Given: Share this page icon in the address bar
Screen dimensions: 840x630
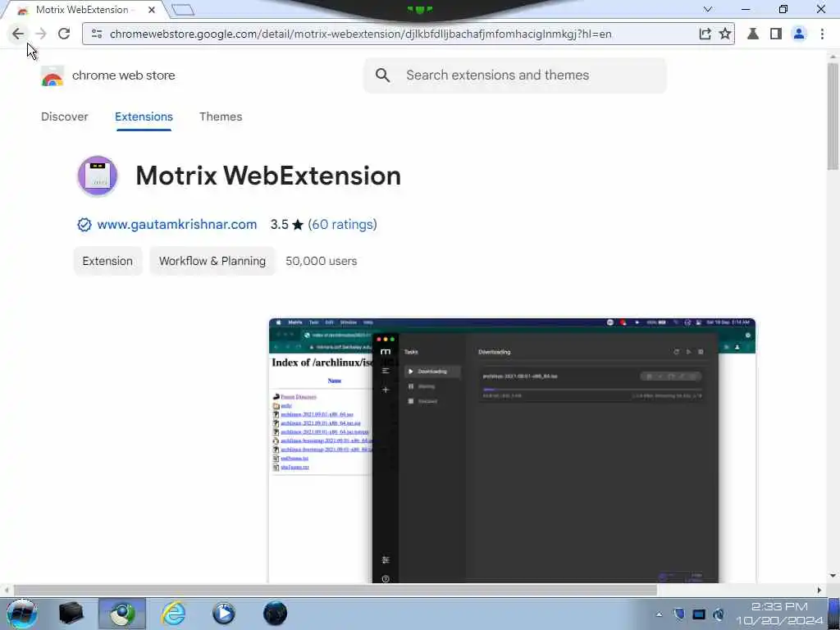Looking at the screenshot, I should tap(705, 34).
